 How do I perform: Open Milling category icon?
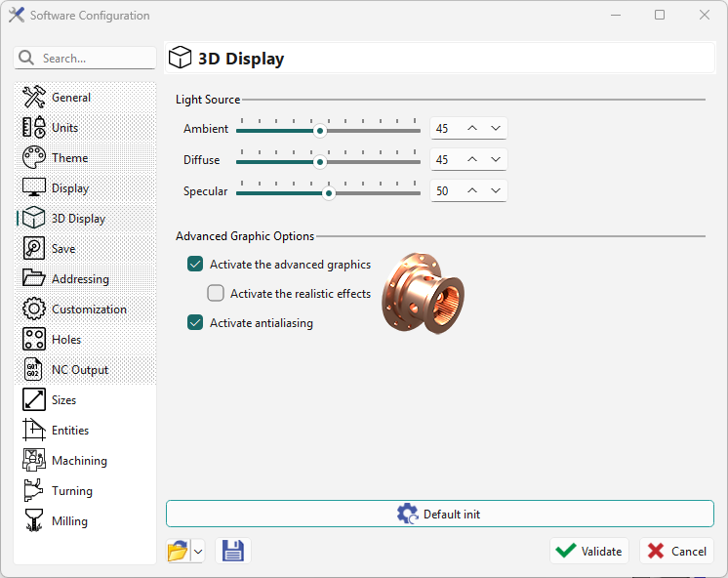[34, 521]
